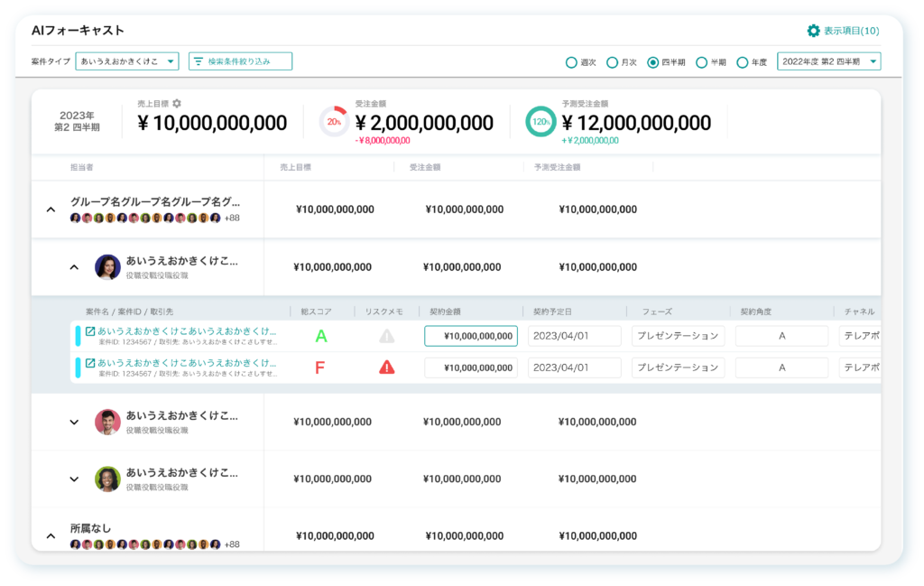Collapse the グループ名 group row
Image resolution: width=924 pixels, height=586 pixels.
click(x=51, y=209)
